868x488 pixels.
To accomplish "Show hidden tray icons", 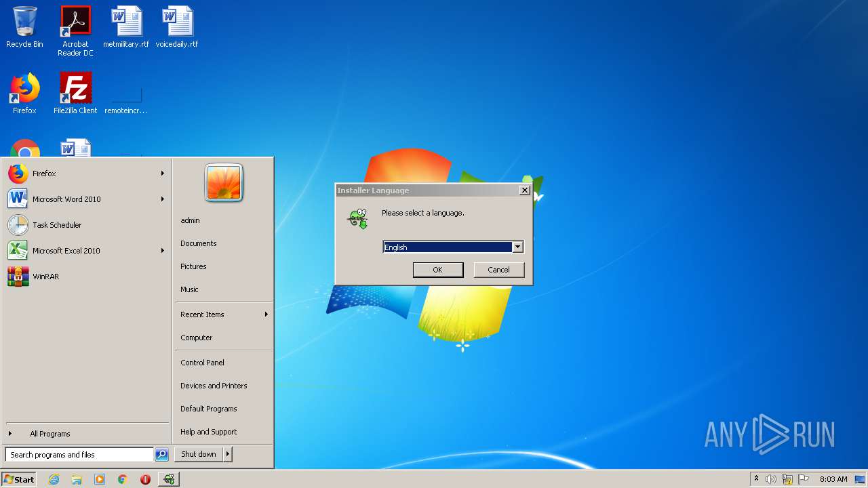I will tap(756, 479).
